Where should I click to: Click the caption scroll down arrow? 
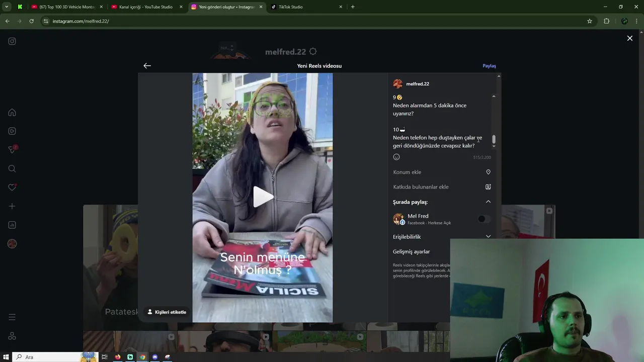[494, 146]
